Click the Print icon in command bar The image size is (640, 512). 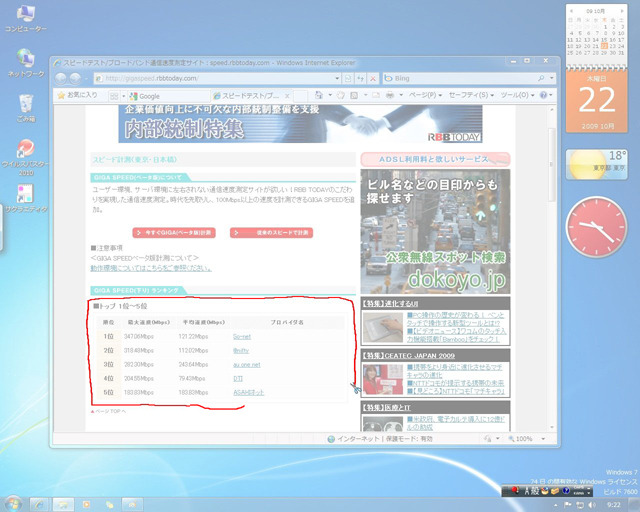pyautogui.click(x=390, y=95)
